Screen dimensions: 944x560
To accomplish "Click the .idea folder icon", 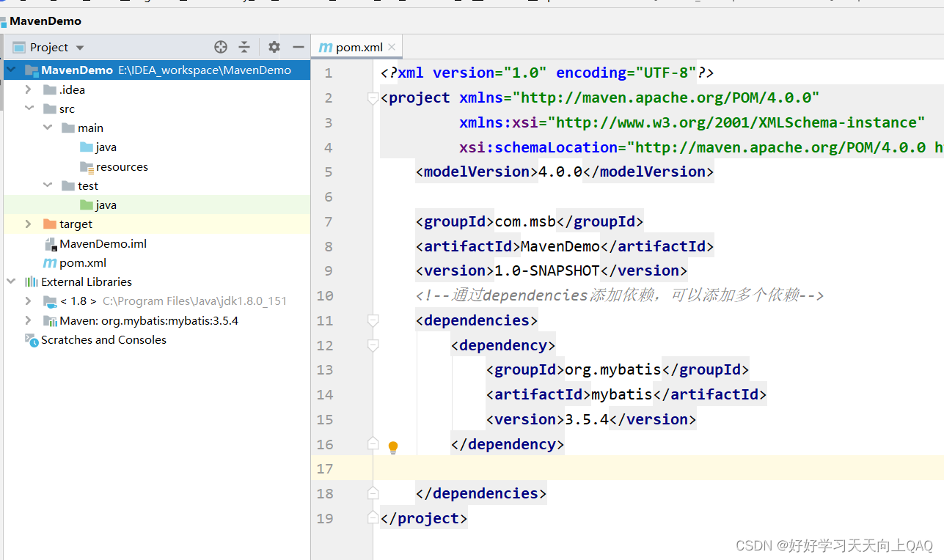I will coord(50,89).
